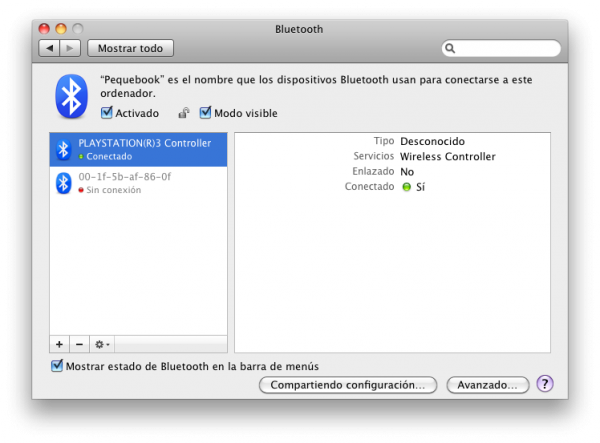Click the Desconocido type value
Screen dimensions: 600x443
432,141
